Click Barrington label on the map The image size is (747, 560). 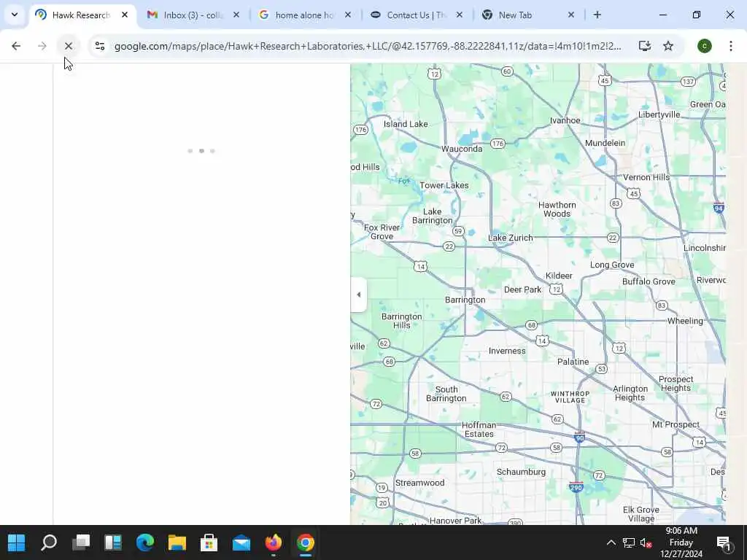[x=465, y=300]
